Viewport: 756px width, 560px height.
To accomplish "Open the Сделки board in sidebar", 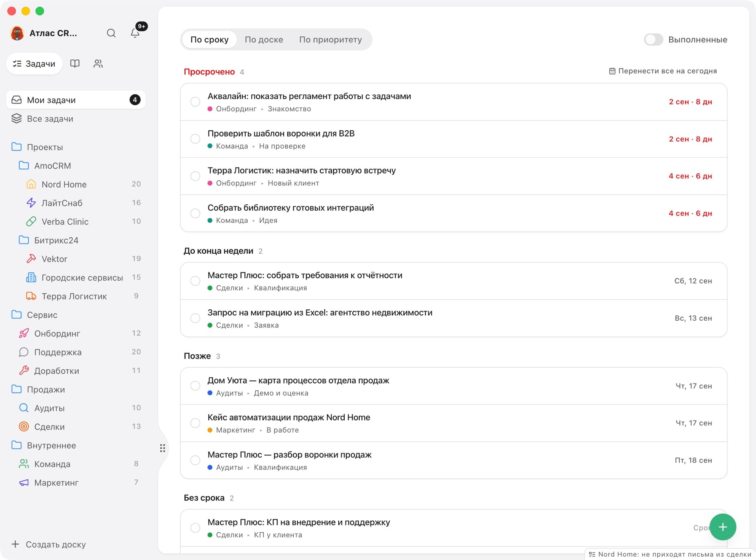I will [76, 427].
